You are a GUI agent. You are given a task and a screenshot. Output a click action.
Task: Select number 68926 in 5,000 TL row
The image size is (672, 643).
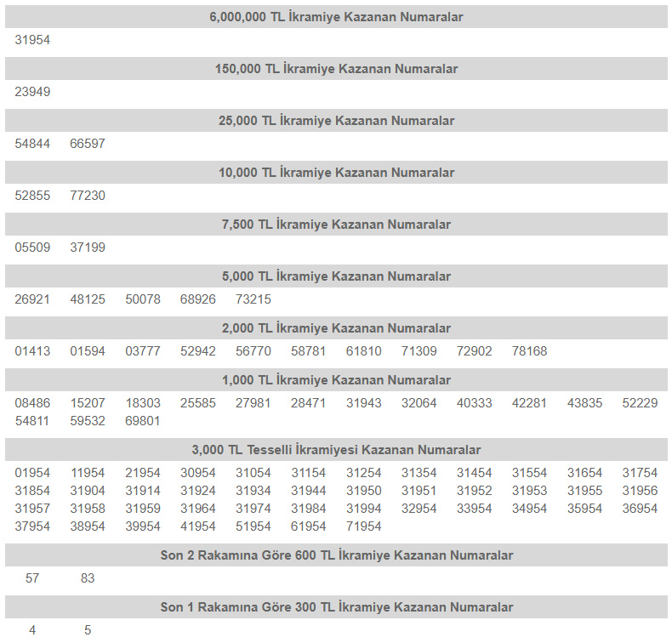coord(198,299)
